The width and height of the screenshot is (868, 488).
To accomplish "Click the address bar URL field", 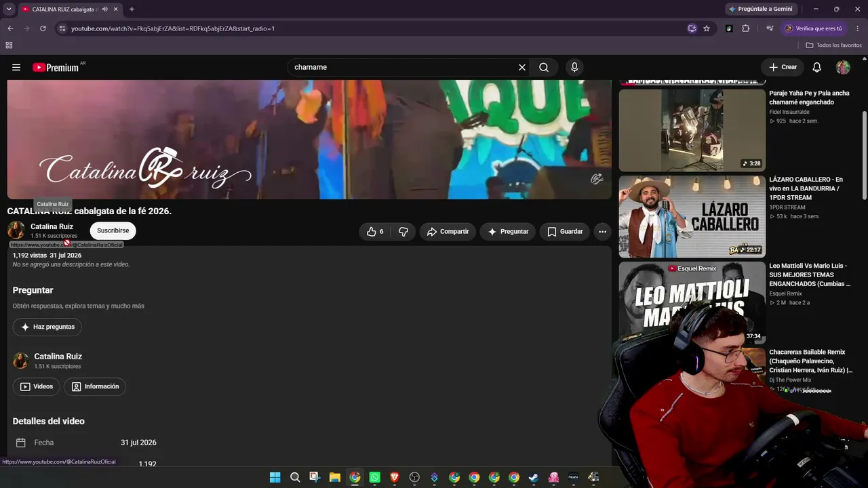I will [376, 28].
